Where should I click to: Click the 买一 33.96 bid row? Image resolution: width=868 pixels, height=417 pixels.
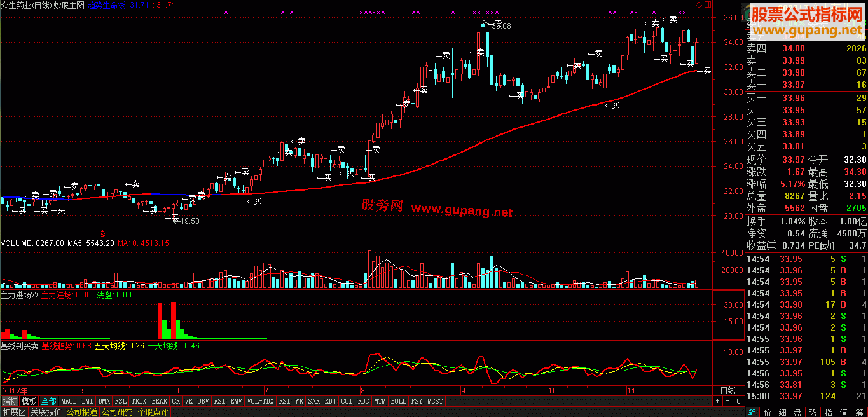[x=806, y=98]
